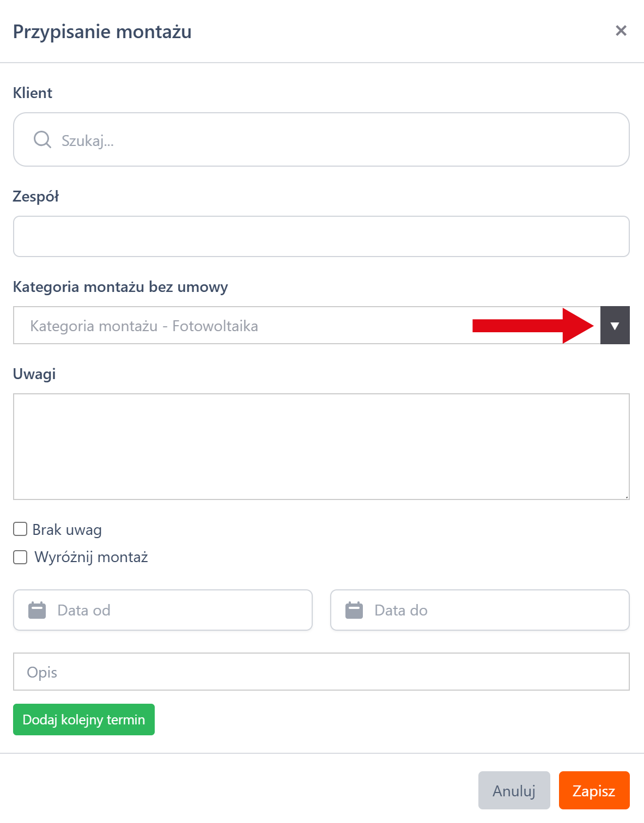
Task: Grab the Uwagi textarea resize handle
Action: pyautogui.click(x=627, y=497)
